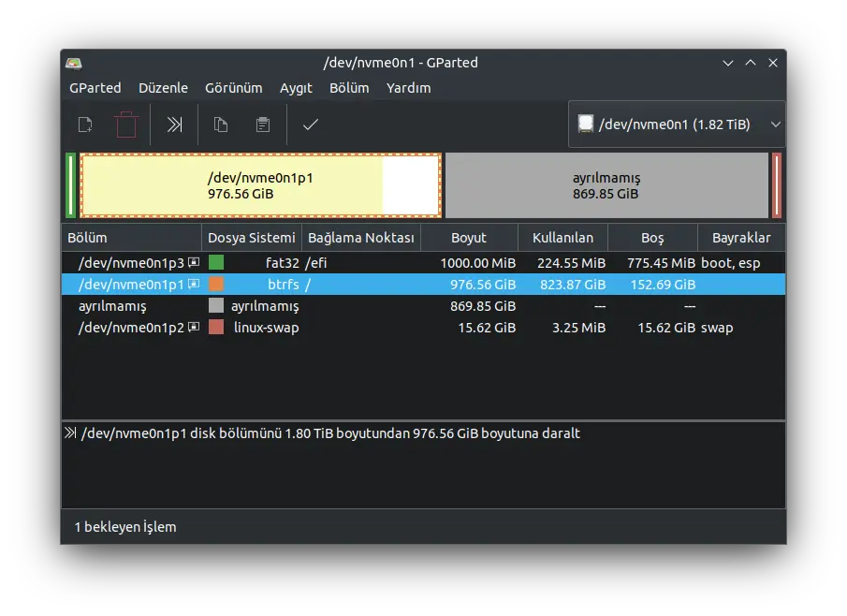Select the red swap strip in disk map
847x616 pixels.
pyautogui.click(x=777, y=185)
